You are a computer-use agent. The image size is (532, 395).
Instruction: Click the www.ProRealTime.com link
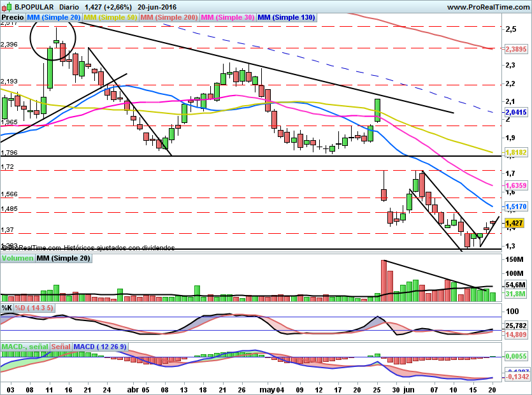[x=488, y=7]
